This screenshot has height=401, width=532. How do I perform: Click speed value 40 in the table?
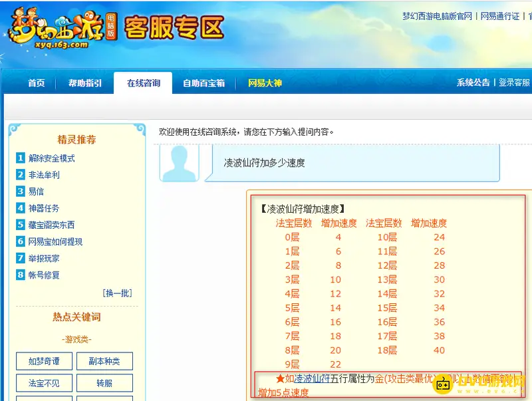439,350
